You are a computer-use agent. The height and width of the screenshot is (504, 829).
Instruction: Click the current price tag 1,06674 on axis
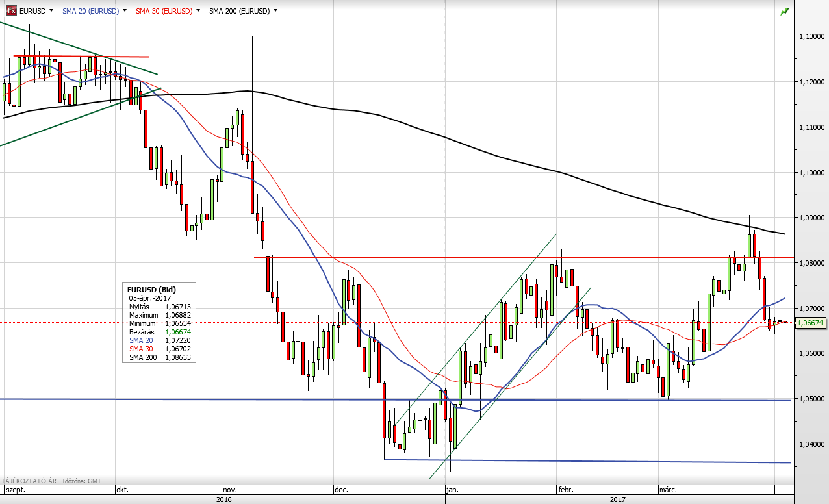pos(810,322)
